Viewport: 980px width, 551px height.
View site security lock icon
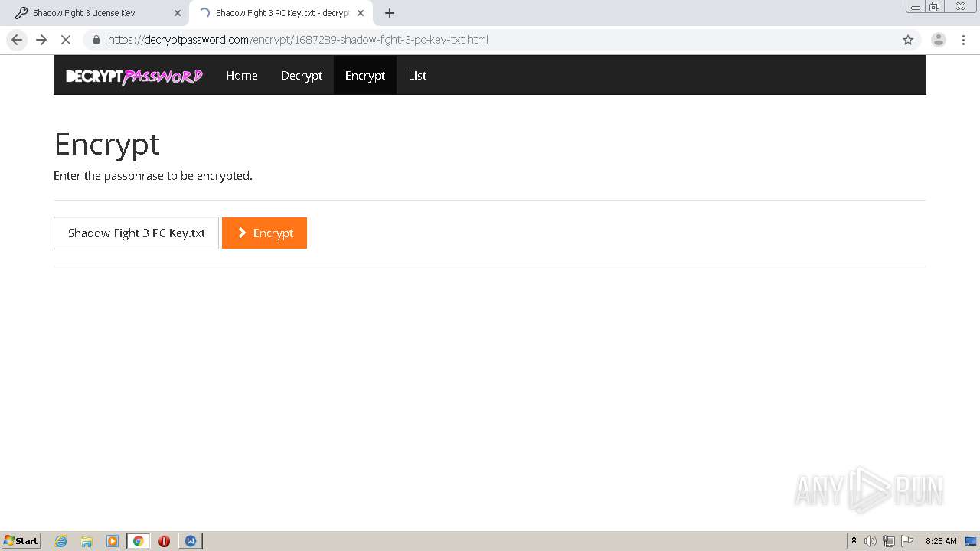96,40
